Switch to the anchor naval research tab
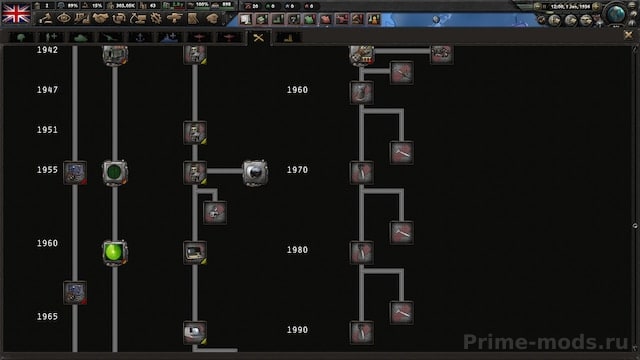 (140, 38)
